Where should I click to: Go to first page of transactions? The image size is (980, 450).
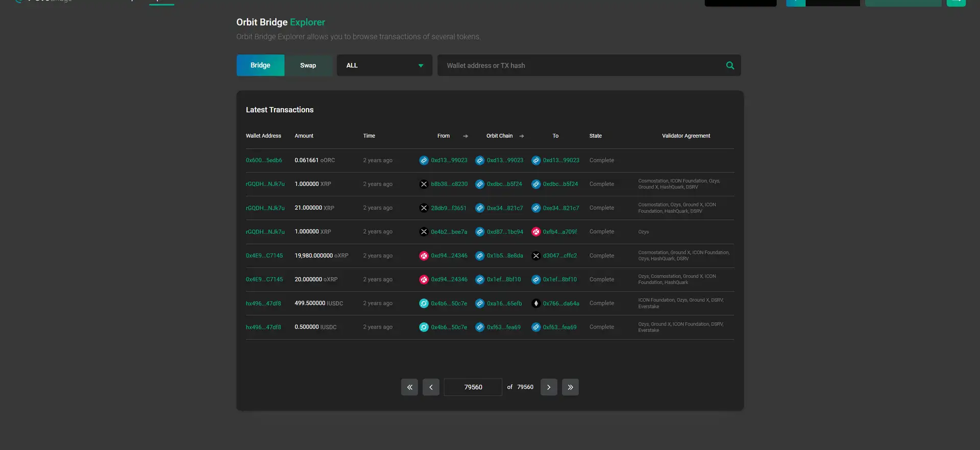tap(409, 387)
